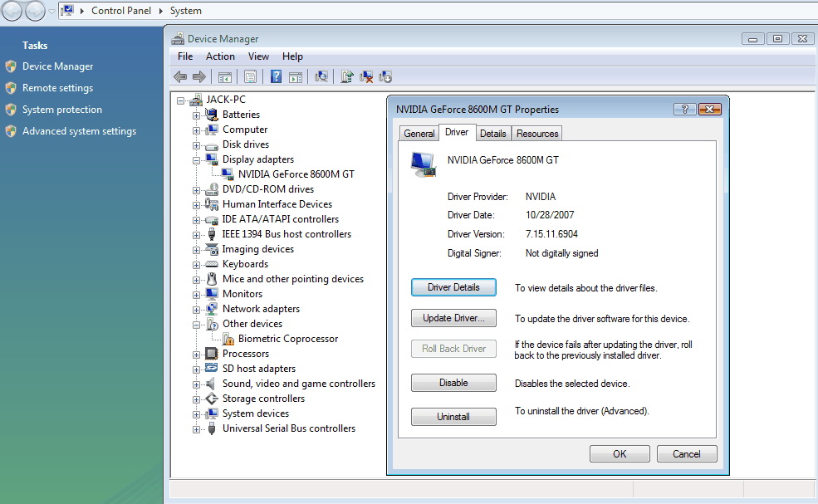
Task: Select the Biometric Coprocessor warning icon
Action: [x=228, y=339]
